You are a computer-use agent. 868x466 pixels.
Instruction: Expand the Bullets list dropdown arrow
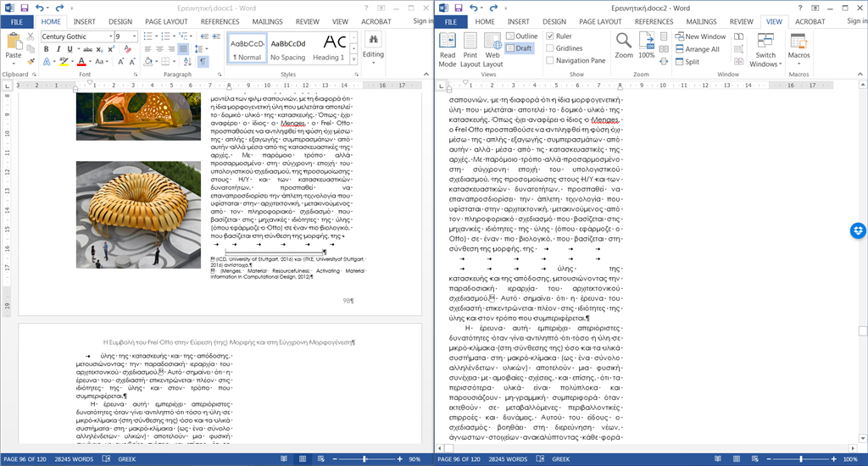tap(157, 36)
